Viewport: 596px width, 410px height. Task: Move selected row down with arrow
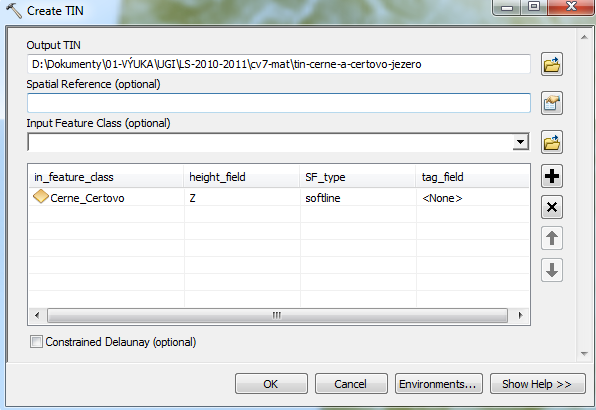tap(552, 270)
